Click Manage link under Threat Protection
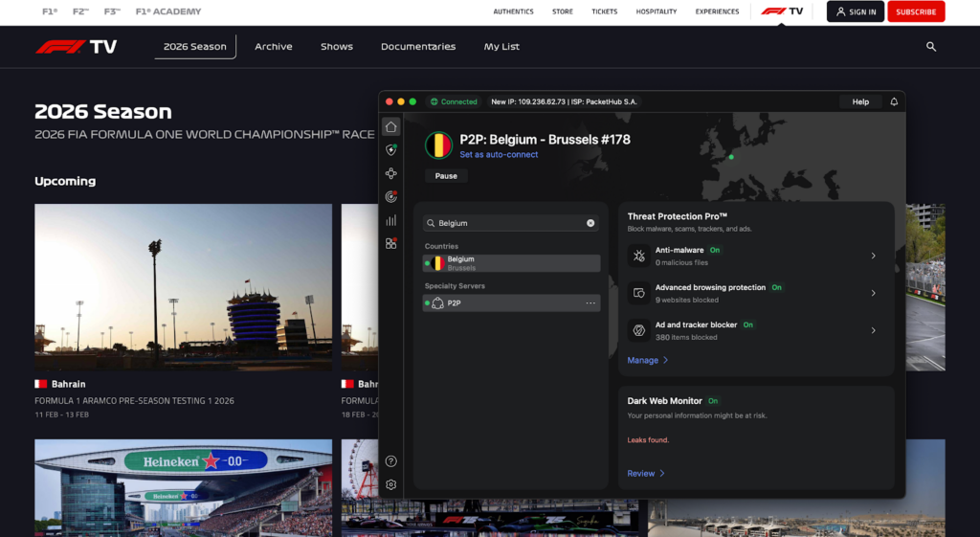This screenshot has width=980, height=537. (648, 360)
